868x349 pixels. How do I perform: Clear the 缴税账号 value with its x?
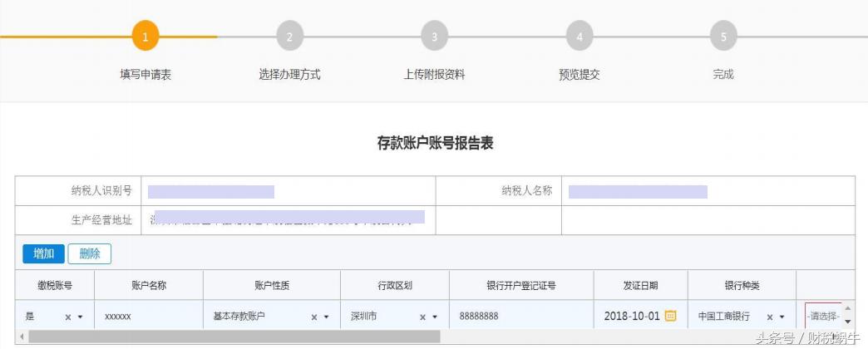[x=68, y=317]
